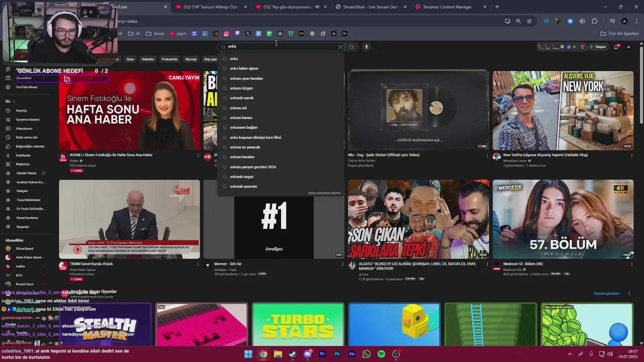Open options menu for Mix - Ceg video

coord(487,156)
